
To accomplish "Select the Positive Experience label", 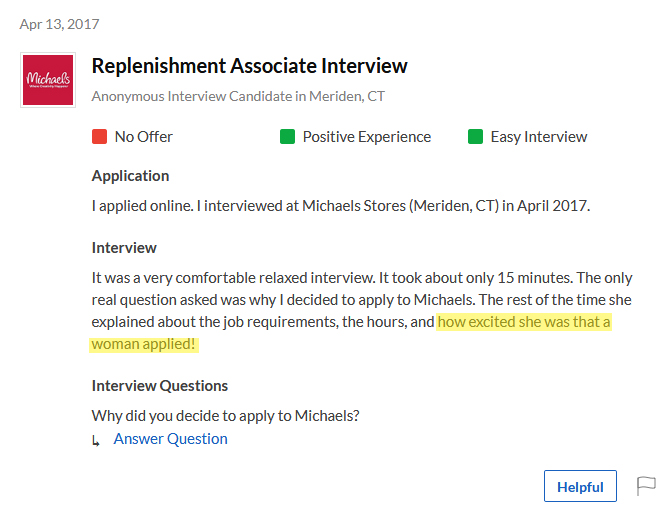I will [x=366, y=137].
